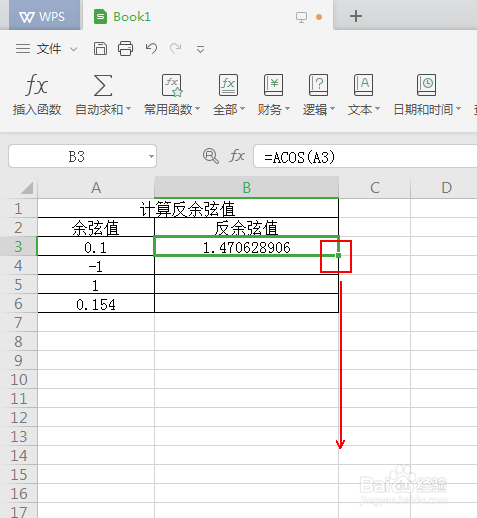This screenshot has height=518, width=477.
Task: Open the 日期和时间 date and time functions icon
Action: point(426,85)
